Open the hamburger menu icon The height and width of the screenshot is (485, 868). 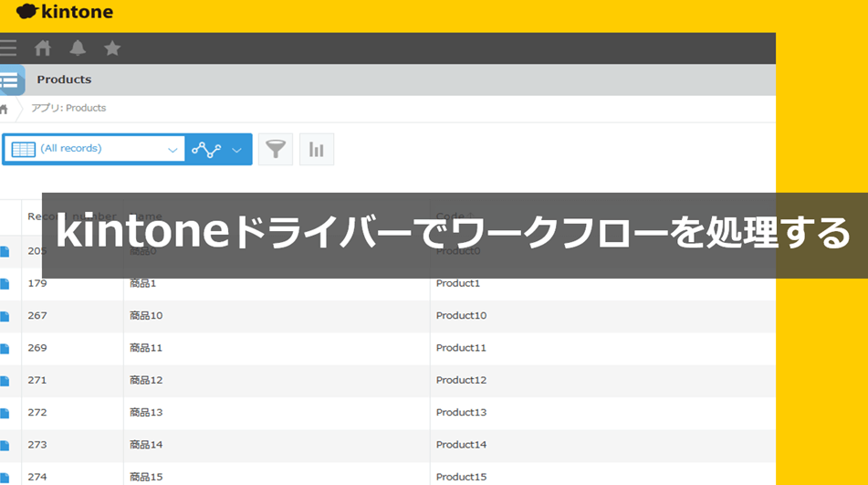[x=7, y=48]
